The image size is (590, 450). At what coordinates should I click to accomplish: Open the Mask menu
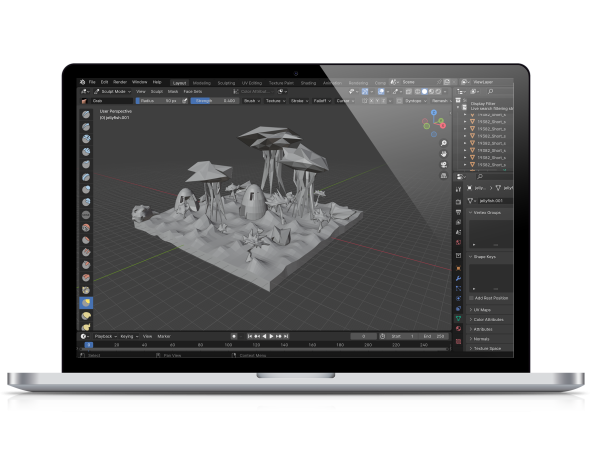[173, 91]
